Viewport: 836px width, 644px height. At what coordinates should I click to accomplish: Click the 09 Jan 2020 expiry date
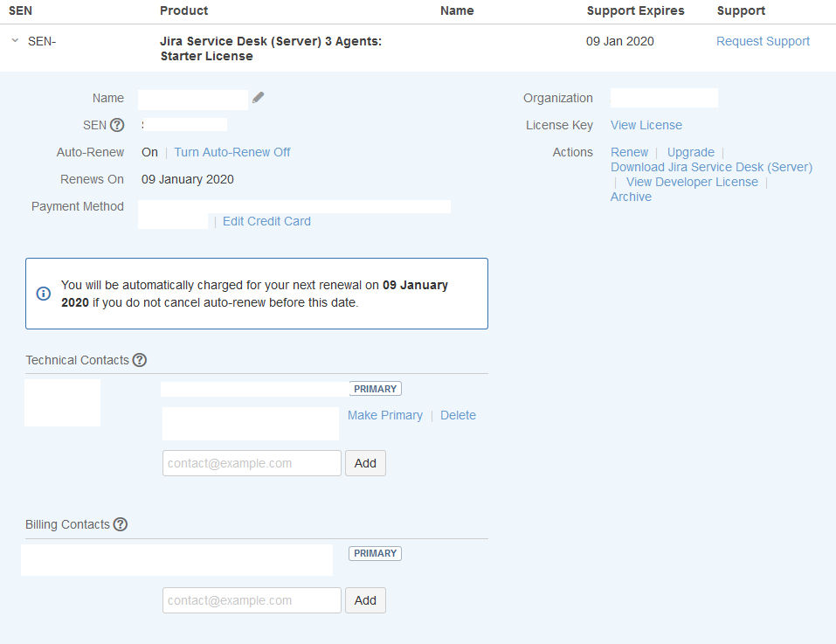(x=620, y=41)
